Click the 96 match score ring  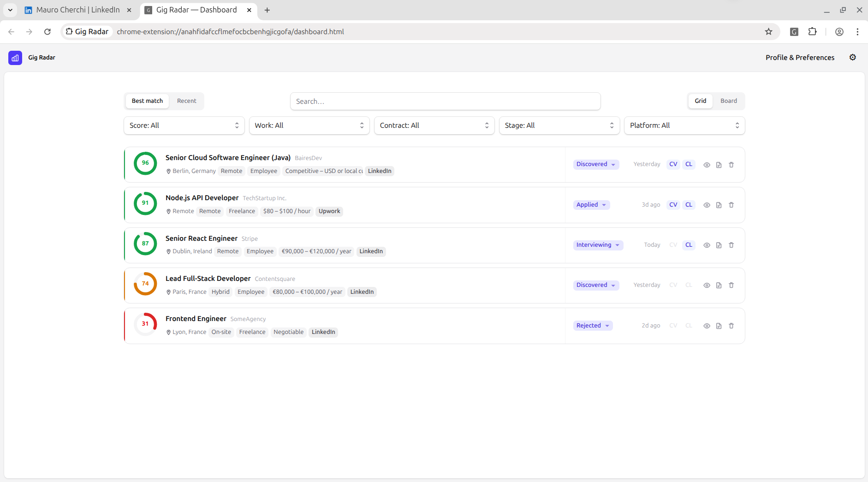pos(145,163)
